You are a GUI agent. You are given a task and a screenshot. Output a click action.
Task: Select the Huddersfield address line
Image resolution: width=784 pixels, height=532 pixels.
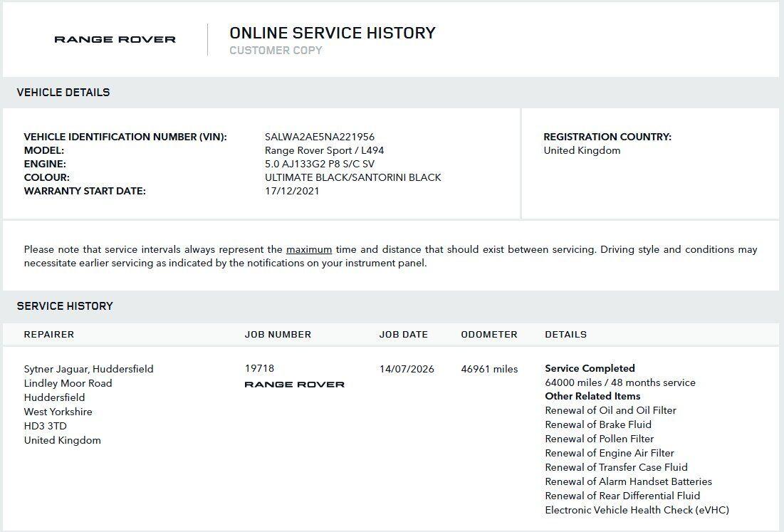coord(55,397)
